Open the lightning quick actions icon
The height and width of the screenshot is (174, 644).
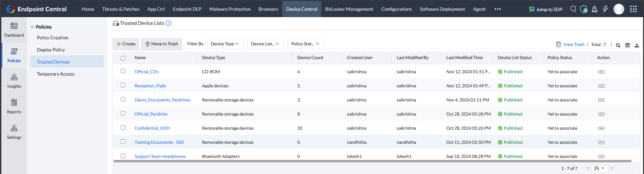pyautogui.click(x=605, y=9)
